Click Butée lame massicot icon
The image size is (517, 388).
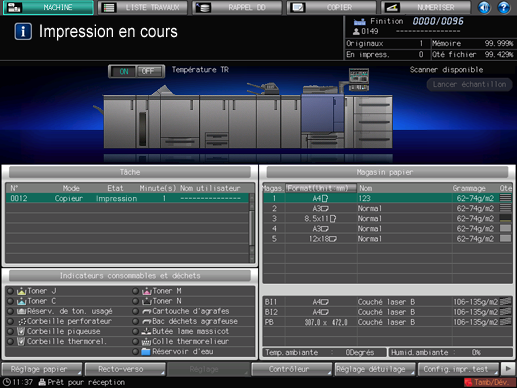[147, 331]
